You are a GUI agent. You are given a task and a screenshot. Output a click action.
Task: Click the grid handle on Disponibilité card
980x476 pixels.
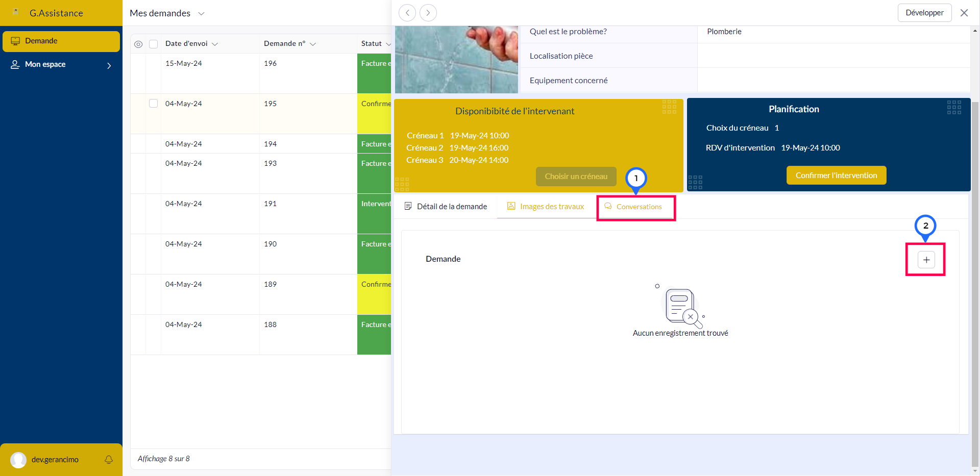(x=669, y=107)
